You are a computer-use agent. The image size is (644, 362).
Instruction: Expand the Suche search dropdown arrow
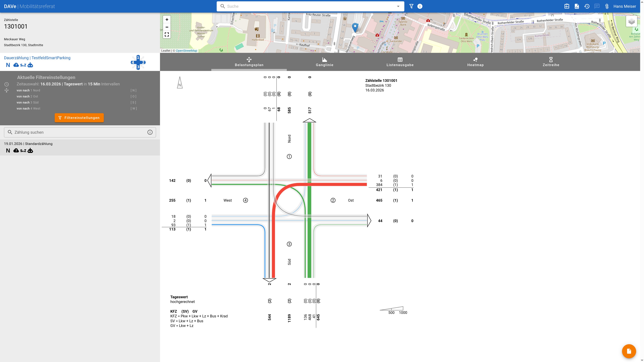pos(398,6)
